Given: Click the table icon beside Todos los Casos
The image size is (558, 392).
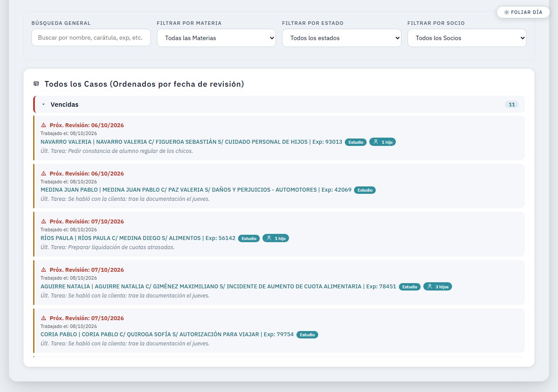Looking at the screenshot, I should 36,84.
